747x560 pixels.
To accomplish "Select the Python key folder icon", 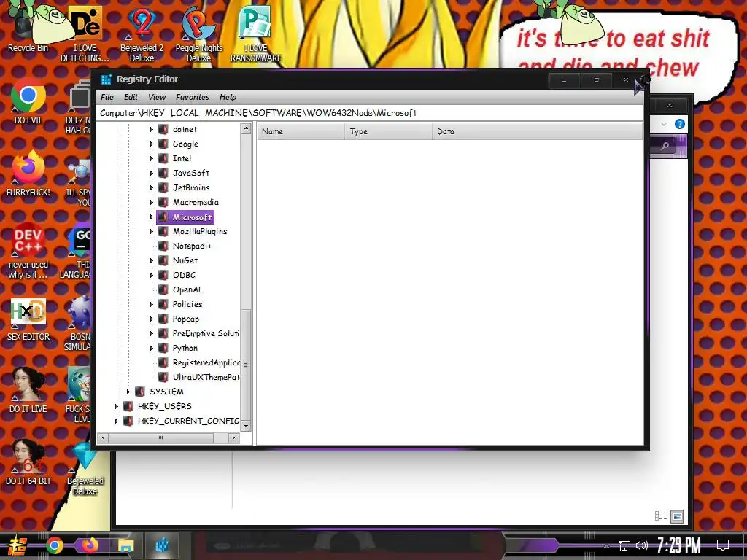I will 163,348.
